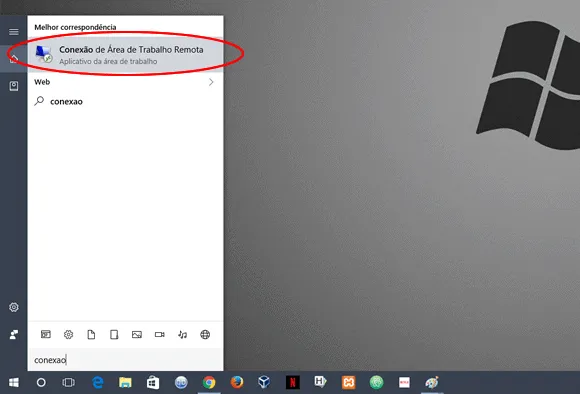Click the Windows Start button
The width and height of the screenshot is (580, 394).
(14, 383)
